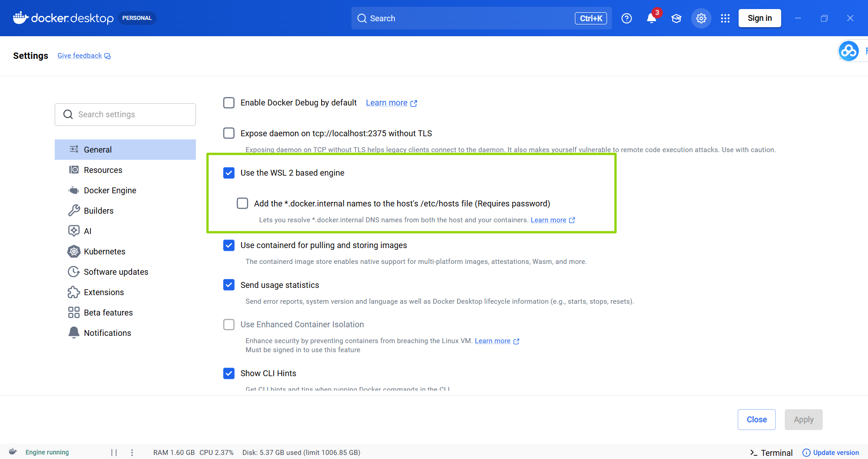Open the Software updates settings section
Screen dimensions: 868x459
[x=125, y=272]
